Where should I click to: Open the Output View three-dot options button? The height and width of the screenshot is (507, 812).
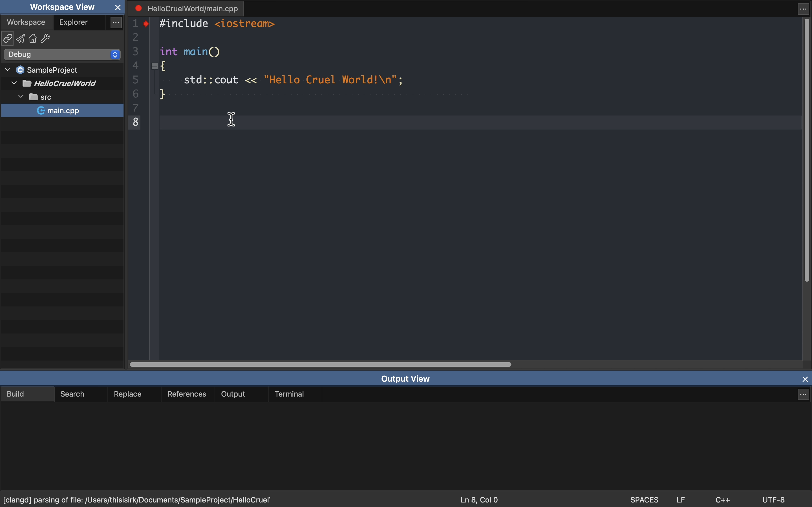click(x=804, y=394)
